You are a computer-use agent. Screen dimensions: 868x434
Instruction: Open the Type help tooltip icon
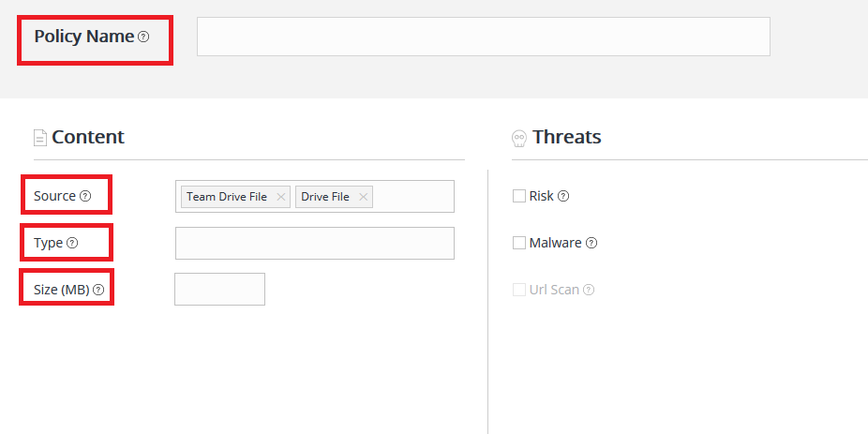[x=72, y=243]
